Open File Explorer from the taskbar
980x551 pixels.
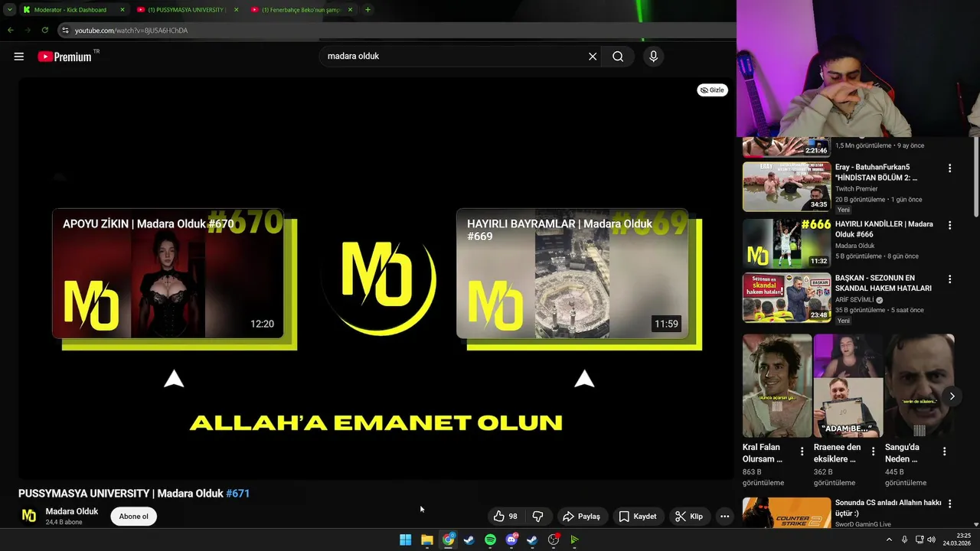pyautogui.click(x=427, y=540)
